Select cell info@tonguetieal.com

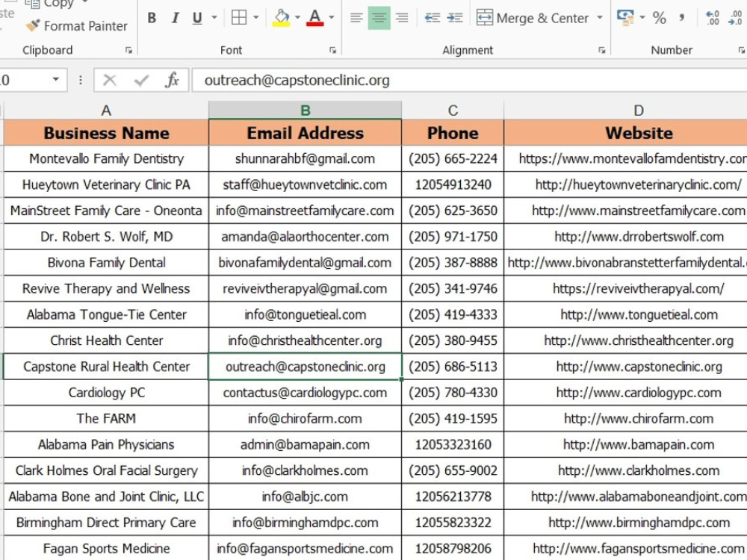(x=305, y=314)
